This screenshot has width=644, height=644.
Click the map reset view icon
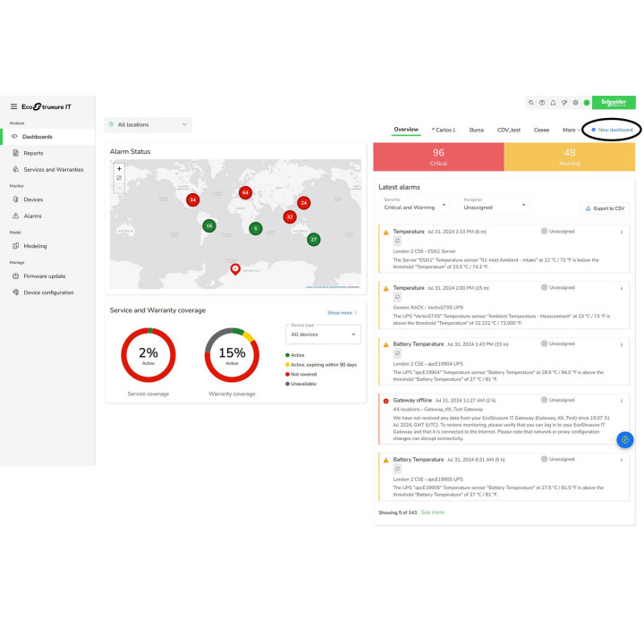click(x=119, y=178)
